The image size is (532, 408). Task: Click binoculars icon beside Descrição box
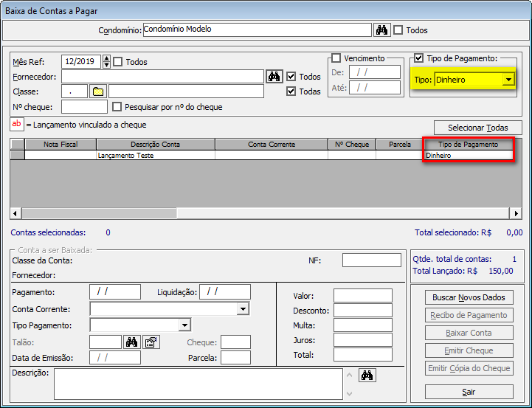pyautogui.click(x=367, y=376)
